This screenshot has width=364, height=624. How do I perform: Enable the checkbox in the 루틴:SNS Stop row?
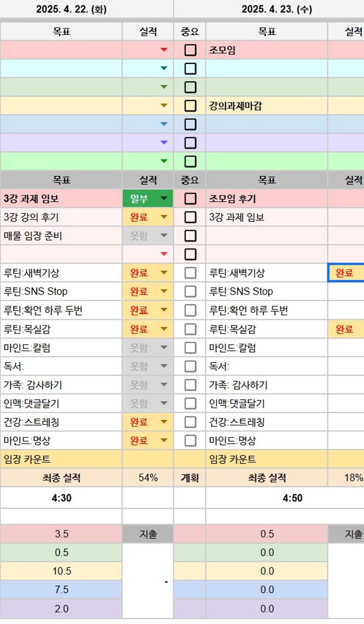(x=190, y=292)
